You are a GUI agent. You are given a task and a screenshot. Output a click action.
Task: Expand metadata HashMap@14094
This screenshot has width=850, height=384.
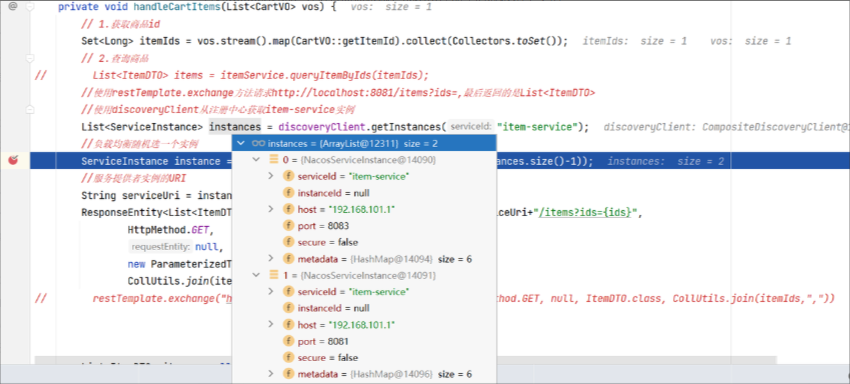(x=271, y=259)
